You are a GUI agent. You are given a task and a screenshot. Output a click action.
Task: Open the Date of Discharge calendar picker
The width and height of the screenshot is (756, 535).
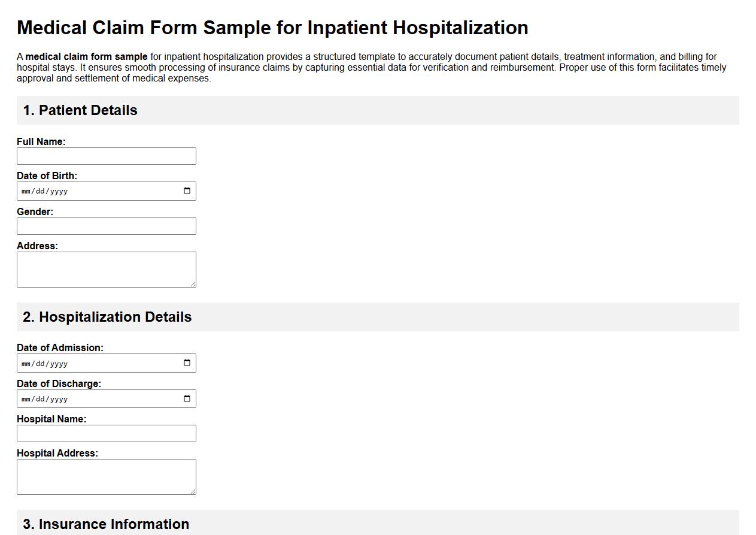[189, 398]
